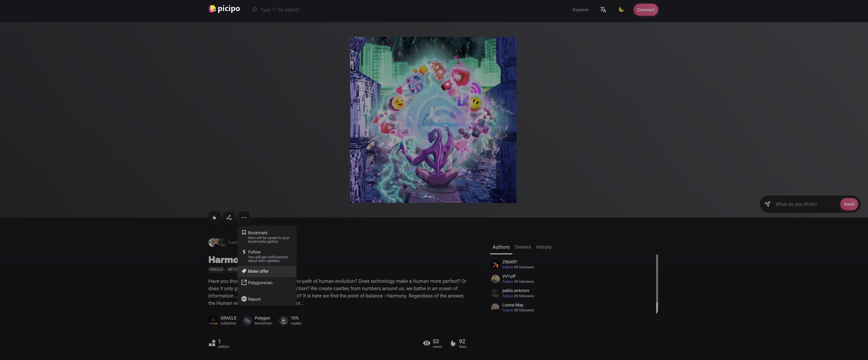Click the pablo.antonov avatar
Viewport: 868px width, 360px height.
(495, 293)
